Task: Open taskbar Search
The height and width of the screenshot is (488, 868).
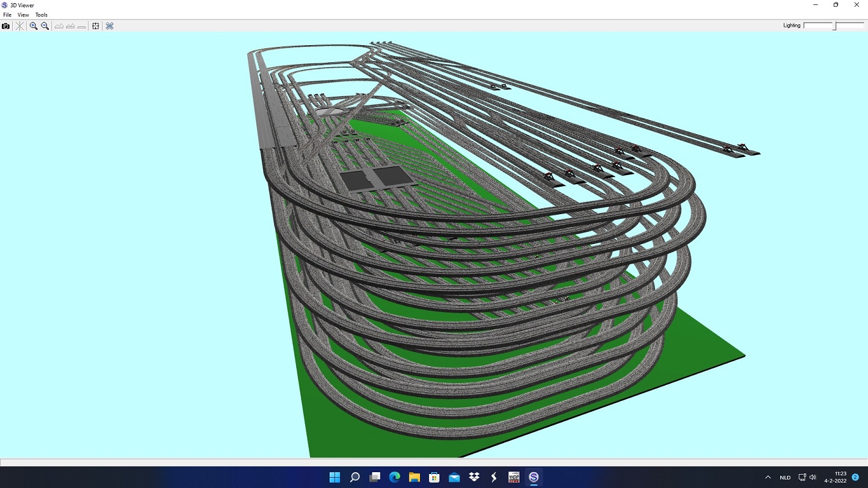Action: point(355,477)
